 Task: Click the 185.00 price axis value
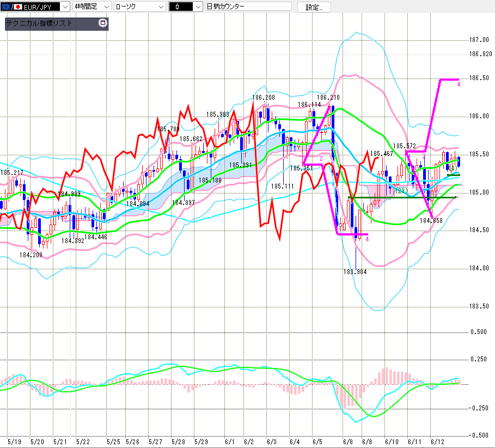479,192
